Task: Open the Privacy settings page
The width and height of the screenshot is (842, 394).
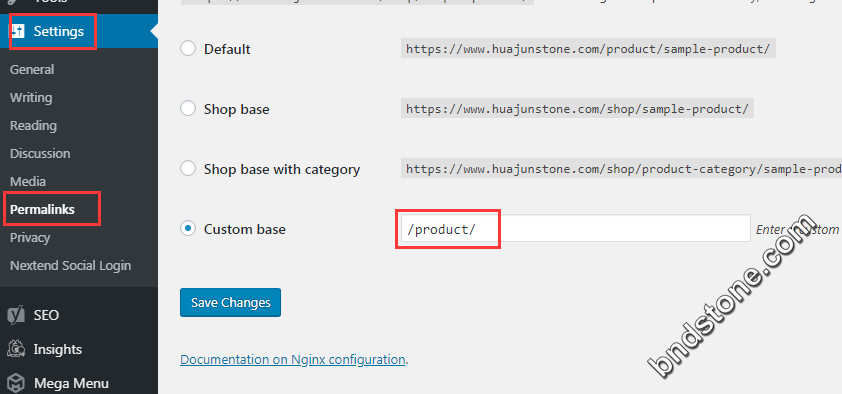Action: pyautogui.click(x=30, y=237)
